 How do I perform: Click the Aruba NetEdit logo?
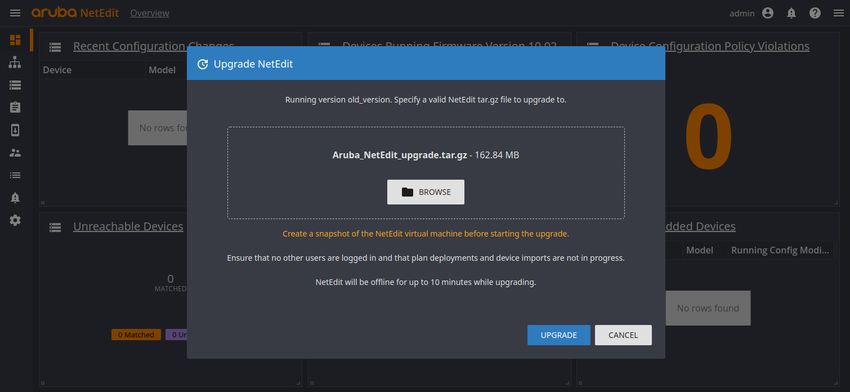(x=75, y=12)
